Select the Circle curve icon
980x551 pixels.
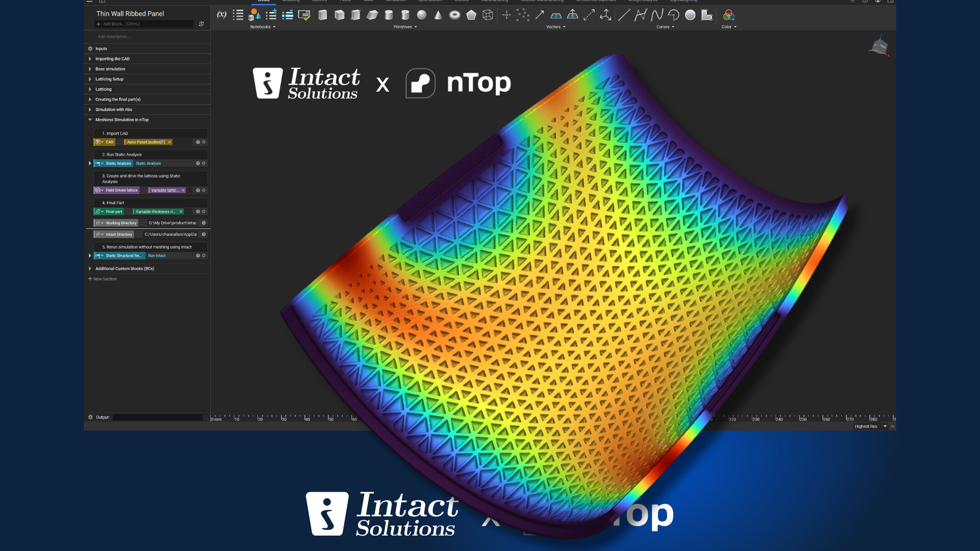click(690, 15)
